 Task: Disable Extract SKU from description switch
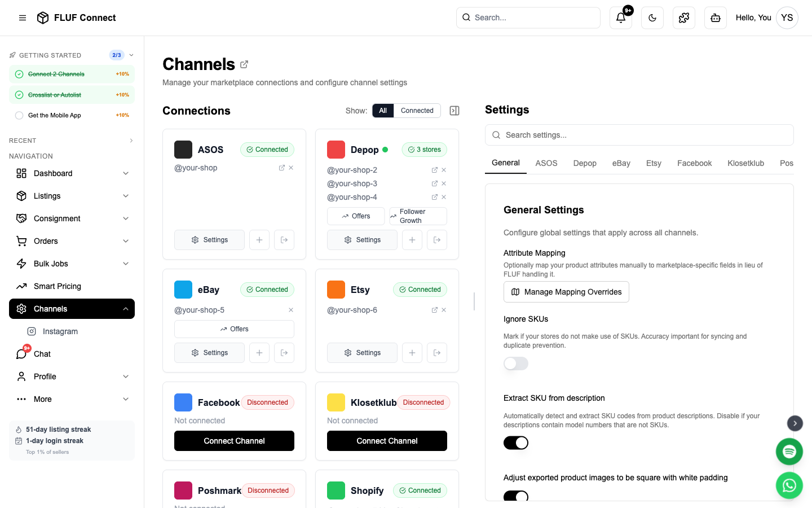(516, 443)
